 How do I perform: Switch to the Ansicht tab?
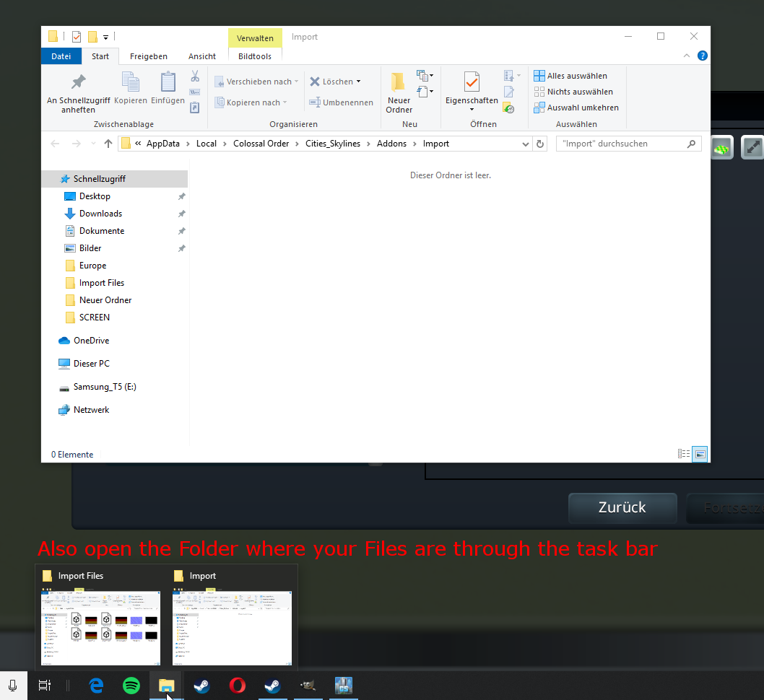(x=202, y=56)
